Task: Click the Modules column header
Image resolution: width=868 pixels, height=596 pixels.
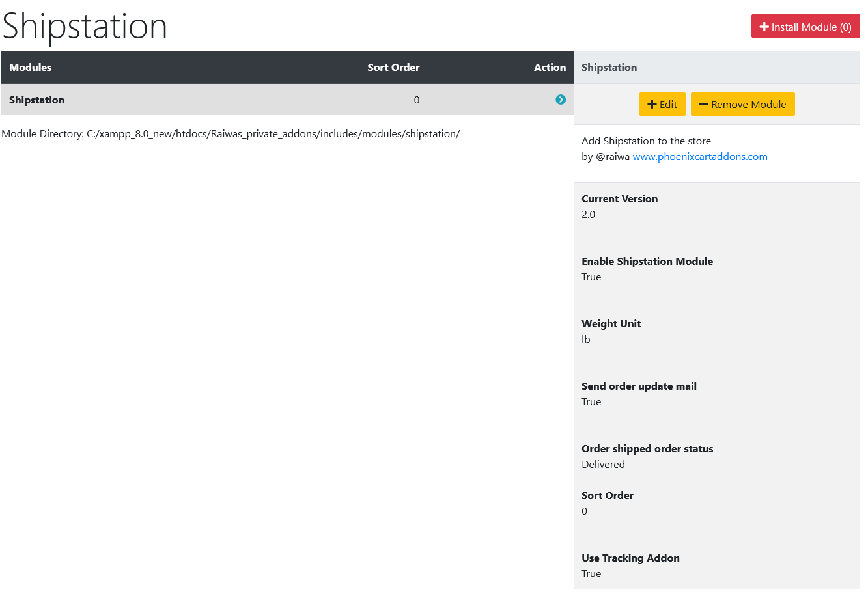Action: pyautogui.click(x=30, y=67)
